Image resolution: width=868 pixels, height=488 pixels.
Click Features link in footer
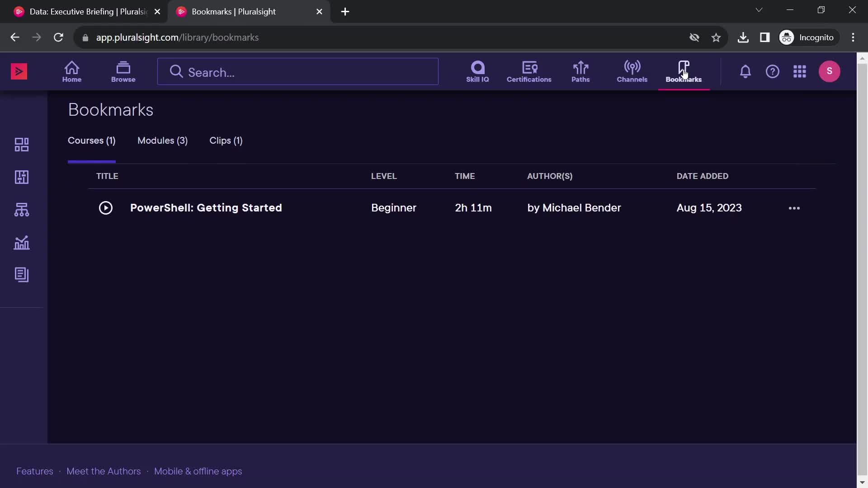click(x=35, y=471)
